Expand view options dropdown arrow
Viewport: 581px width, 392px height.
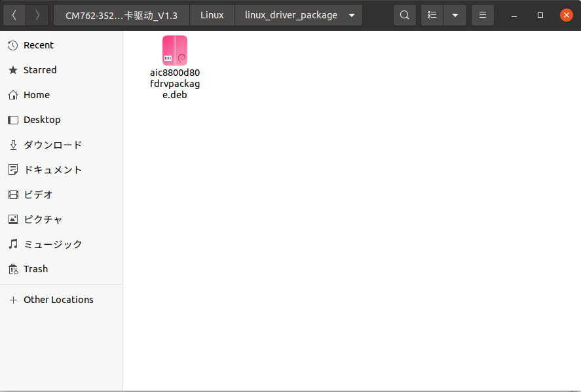(x=455, y=15)
